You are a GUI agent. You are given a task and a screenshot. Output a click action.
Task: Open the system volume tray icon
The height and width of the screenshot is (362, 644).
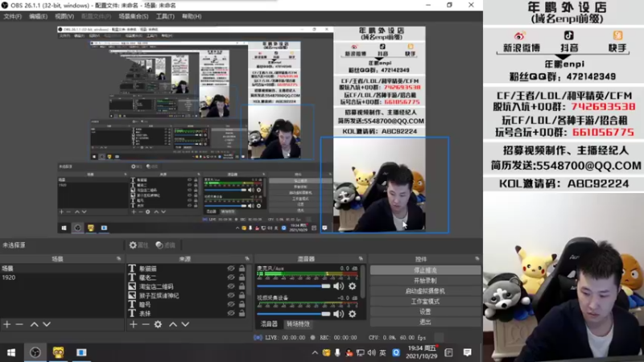coord(372,352)
